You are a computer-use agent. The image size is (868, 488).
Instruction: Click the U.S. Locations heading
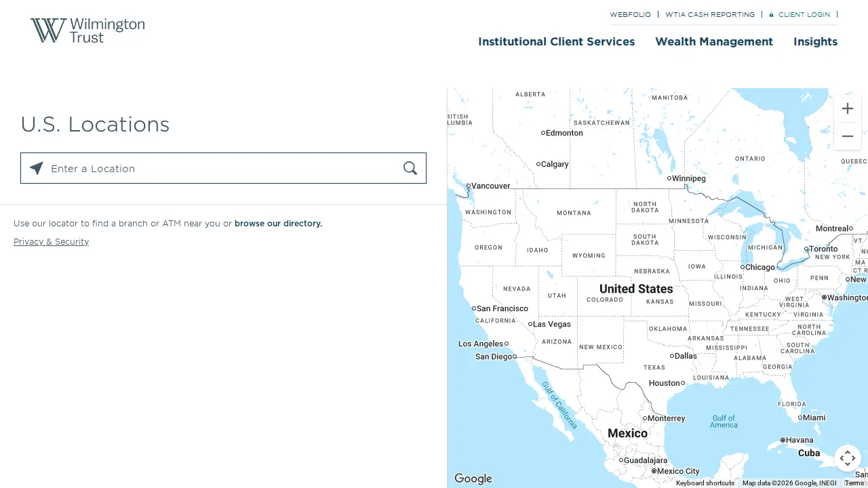coord(95,125)
